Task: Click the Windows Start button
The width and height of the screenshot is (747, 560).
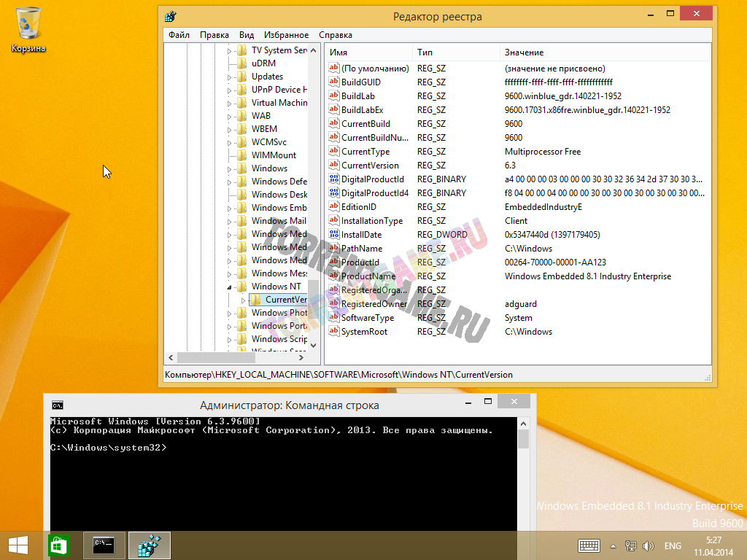Action: click(x=18, y=545)
